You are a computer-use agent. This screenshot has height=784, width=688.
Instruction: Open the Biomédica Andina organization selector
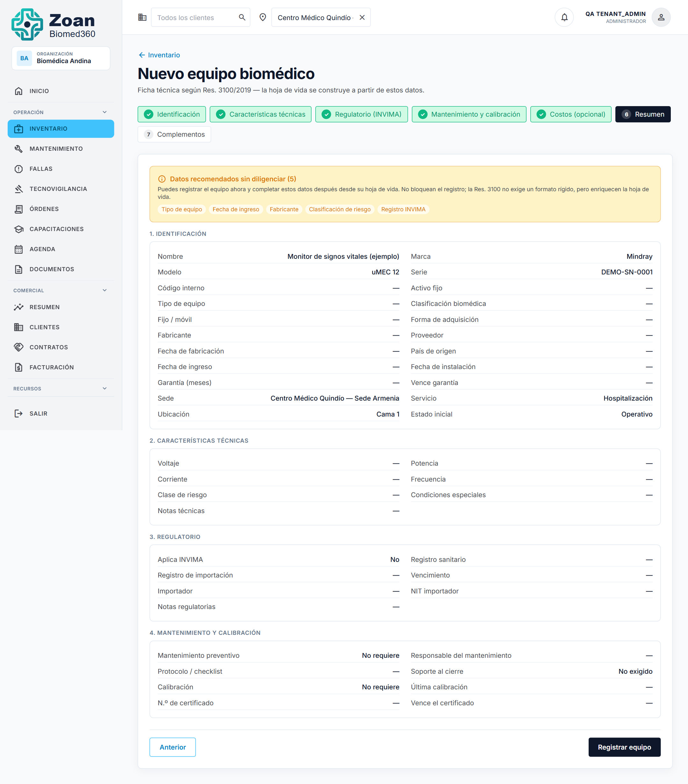click(x=61, y=58)
